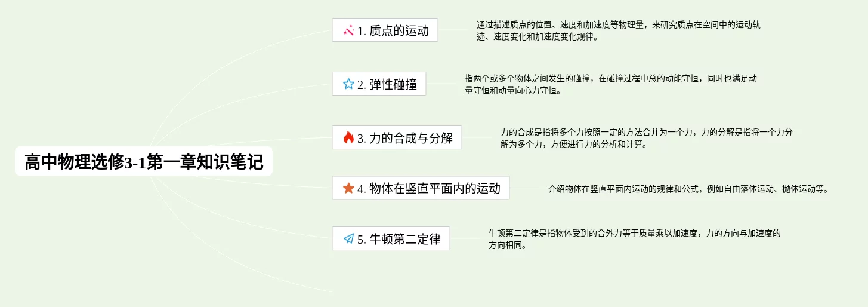Select the node 3. 力的合成与分解
This screenshot has height=307, width=868.
tap(397, 137)
